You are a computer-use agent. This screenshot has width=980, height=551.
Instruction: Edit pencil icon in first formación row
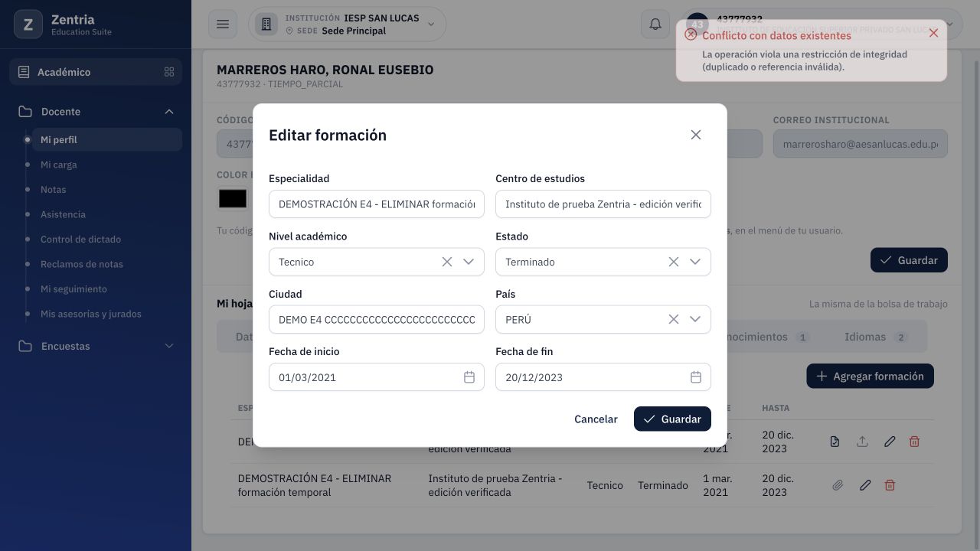[x=890, y=442]
